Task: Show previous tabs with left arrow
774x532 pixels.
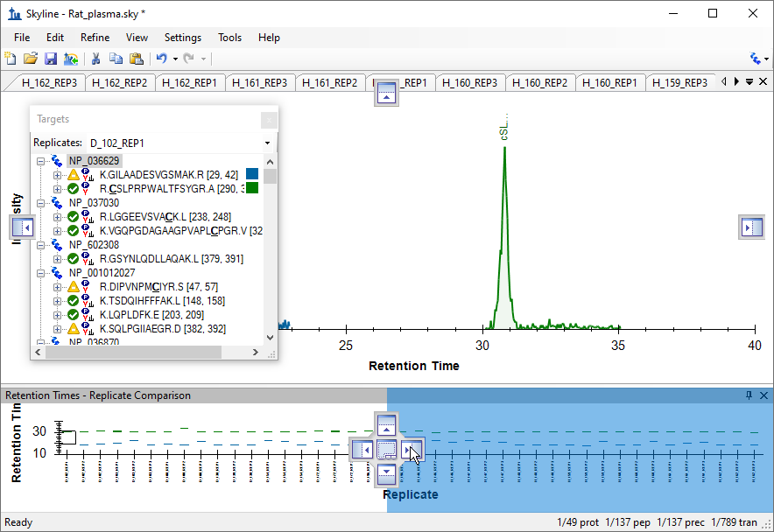Action: 723,81
